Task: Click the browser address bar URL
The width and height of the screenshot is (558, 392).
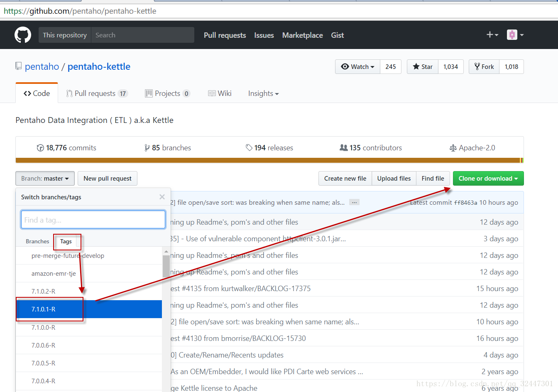Action: [80, 11]
